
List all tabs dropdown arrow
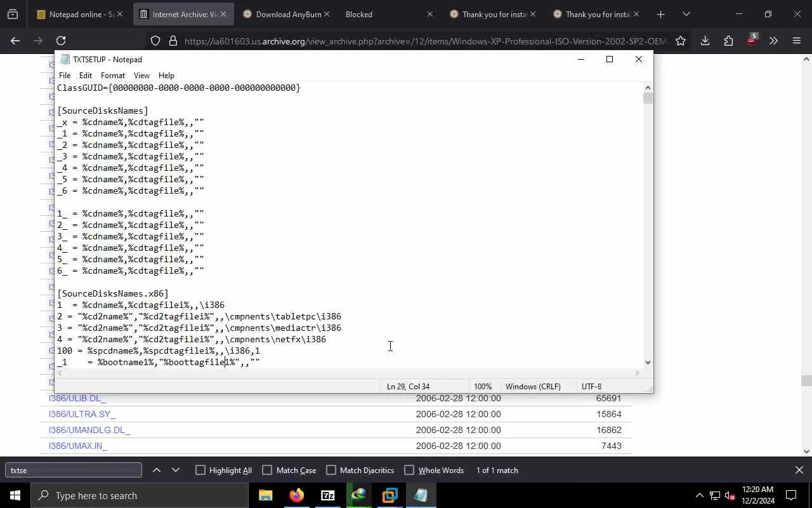pyautogui.click(x=686, y=14)
